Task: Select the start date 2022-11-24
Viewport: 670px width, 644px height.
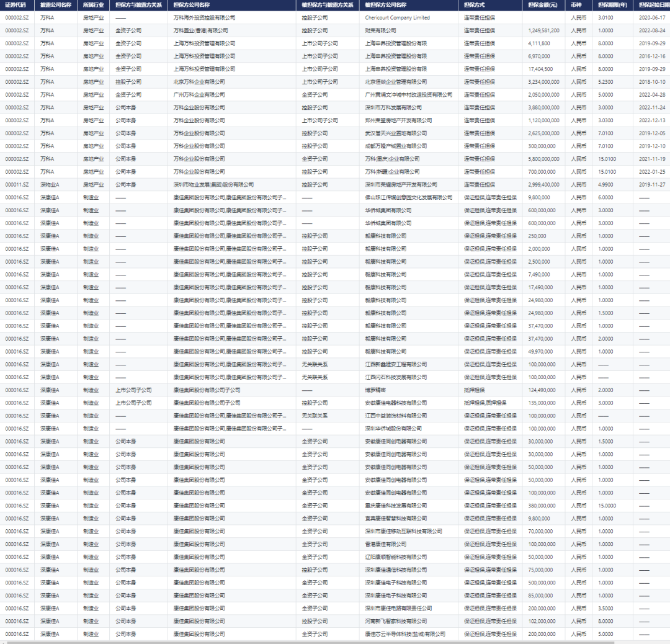Action: click(652, 108)
